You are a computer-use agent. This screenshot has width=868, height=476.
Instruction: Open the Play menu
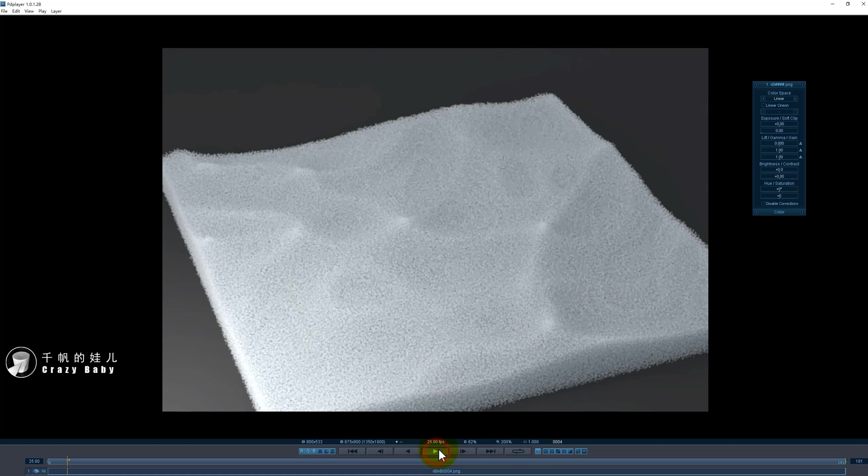[42, 11]
